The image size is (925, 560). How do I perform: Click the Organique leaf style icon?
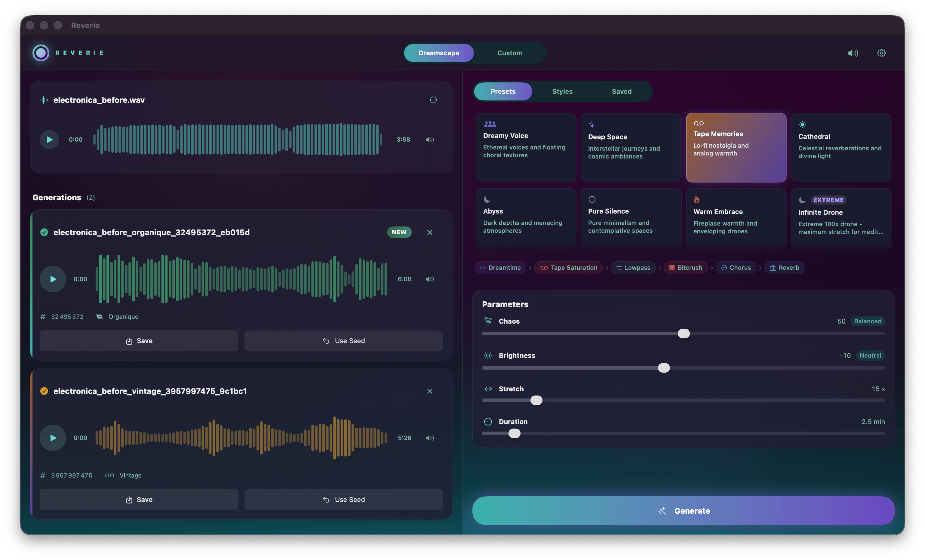[100, 316]
